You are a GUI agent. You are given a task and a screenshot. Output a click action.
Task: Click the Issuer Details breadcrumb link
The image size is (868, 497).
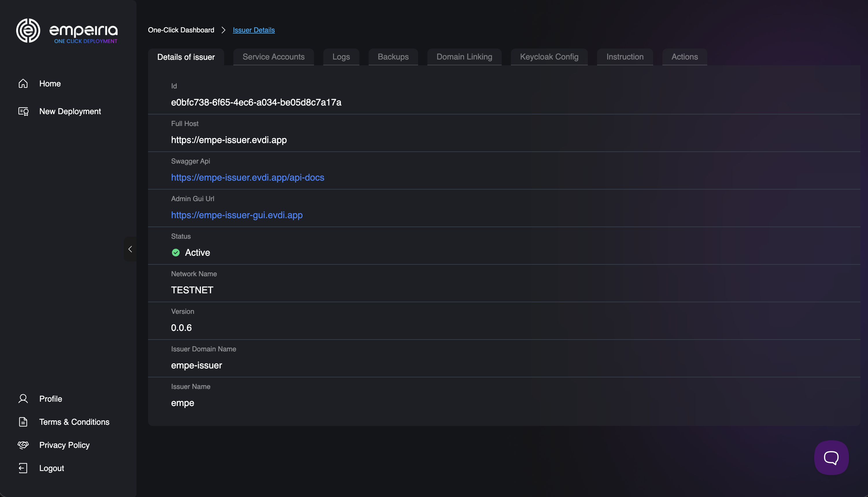click(254, 30)
